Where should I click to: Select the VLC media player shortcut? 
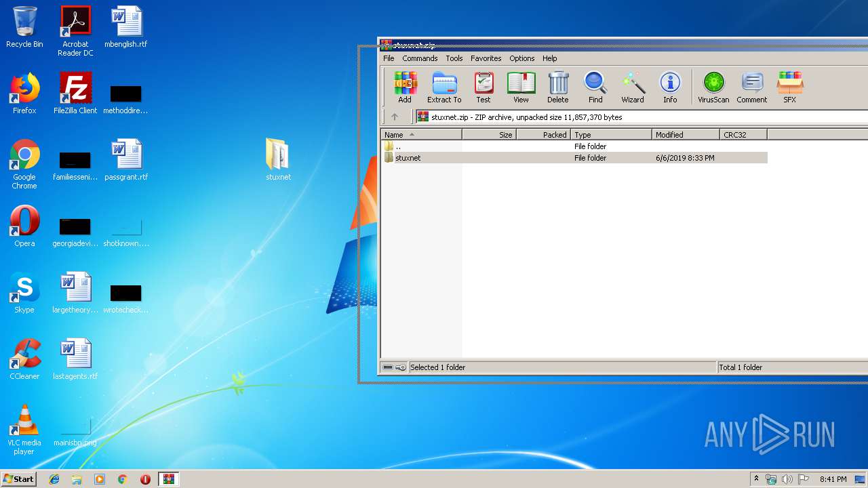pos(24,430)
